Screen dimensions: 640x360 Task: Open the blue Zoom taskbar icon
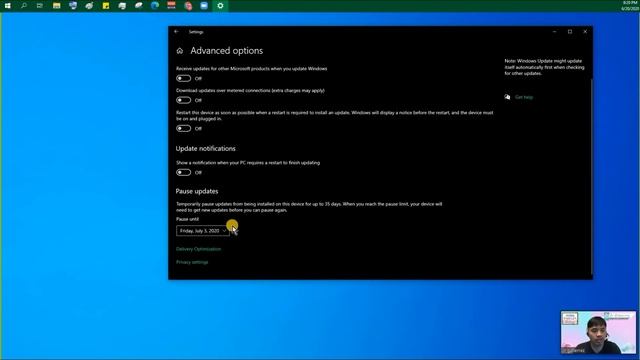(204, 6)
